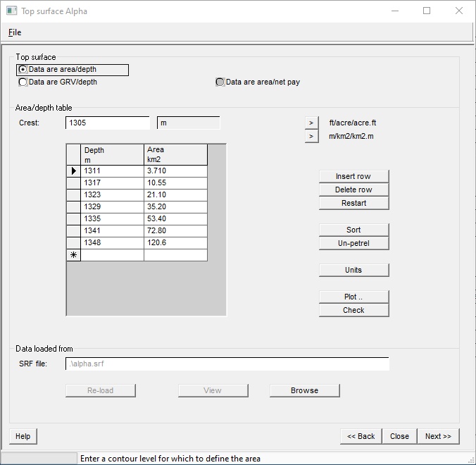Click the new-row asterisk marker
Viewport: 476px width, 465px height.
[x=73, y=255]
